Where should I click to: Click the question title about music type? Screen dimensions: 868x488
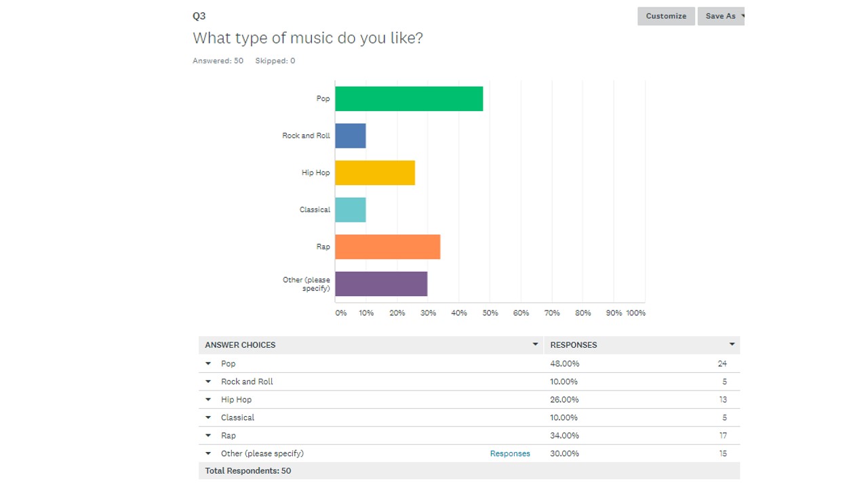(x=308, y=38)
